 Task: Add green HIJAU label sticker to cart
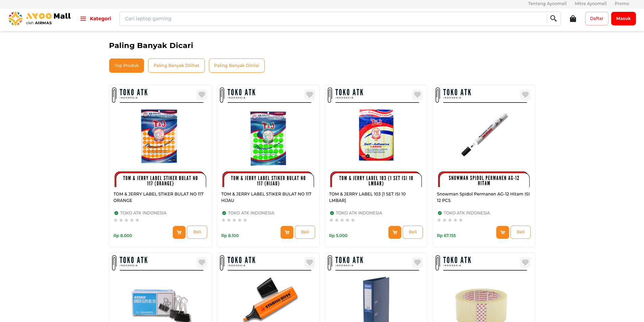[x=287, y=232]
